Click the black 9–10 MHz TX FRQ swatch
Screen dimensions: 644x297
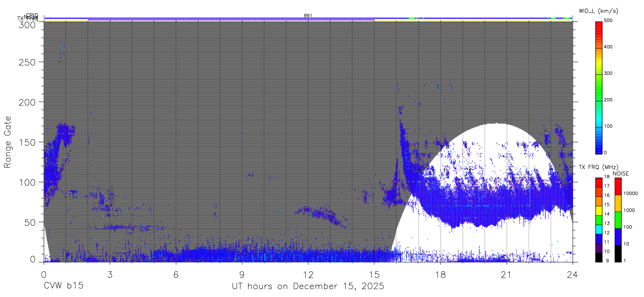tap(598, 257)
